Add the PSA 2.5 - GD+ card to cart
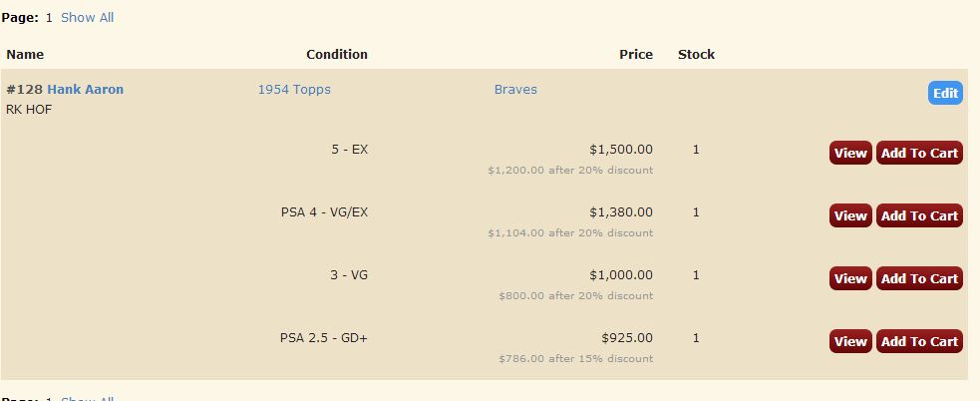 click(919, 341)
